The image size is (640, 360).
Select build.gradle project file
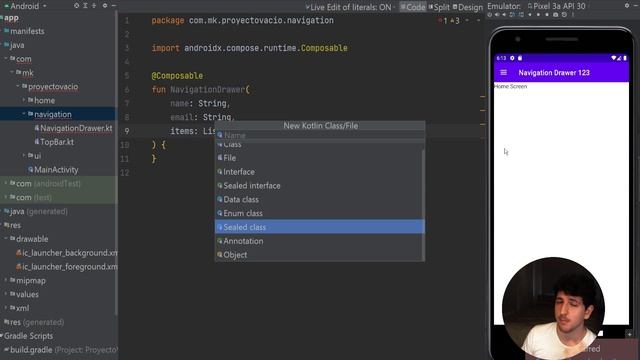click(x=61, y=350)
